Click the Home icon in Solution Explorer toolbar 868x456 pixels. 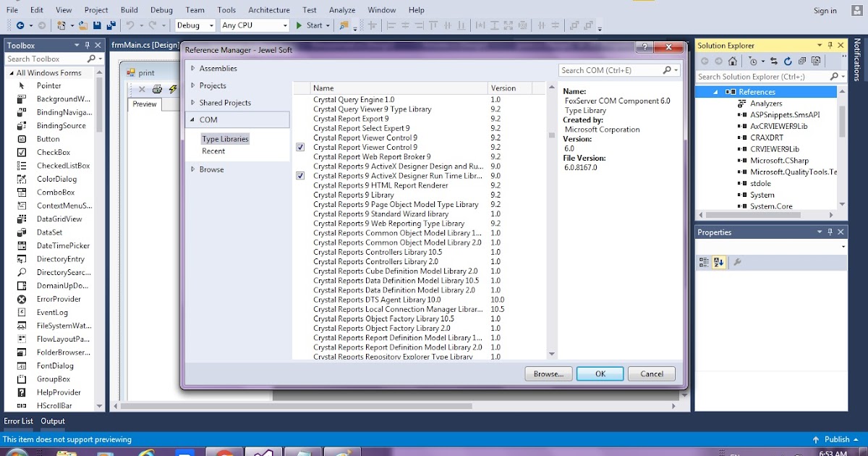[732, 61]
